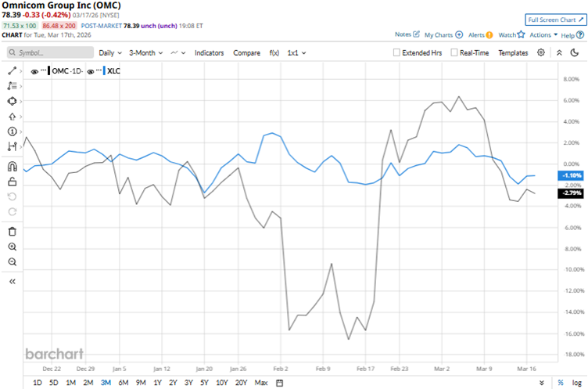
Task: Enable Extended Hrs checkbox
Action: tap(396, 52)
